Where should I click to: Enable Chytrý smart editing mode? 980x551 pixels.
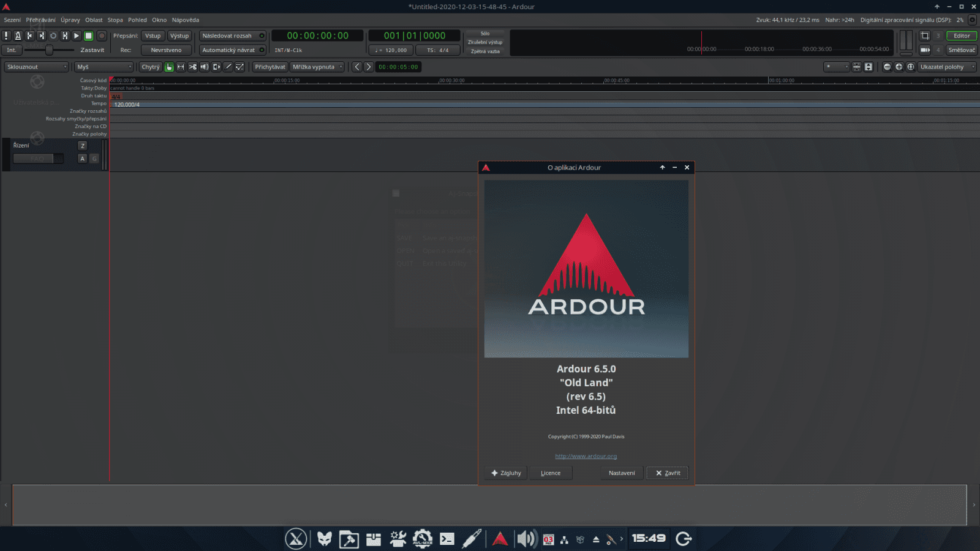(x=150, y=67)
